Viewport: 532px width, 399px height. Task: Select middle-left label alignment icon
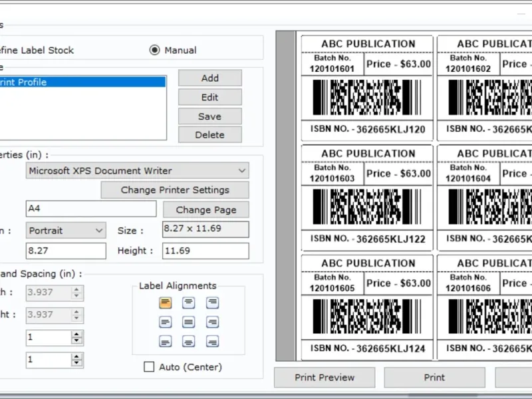[165, 322]
